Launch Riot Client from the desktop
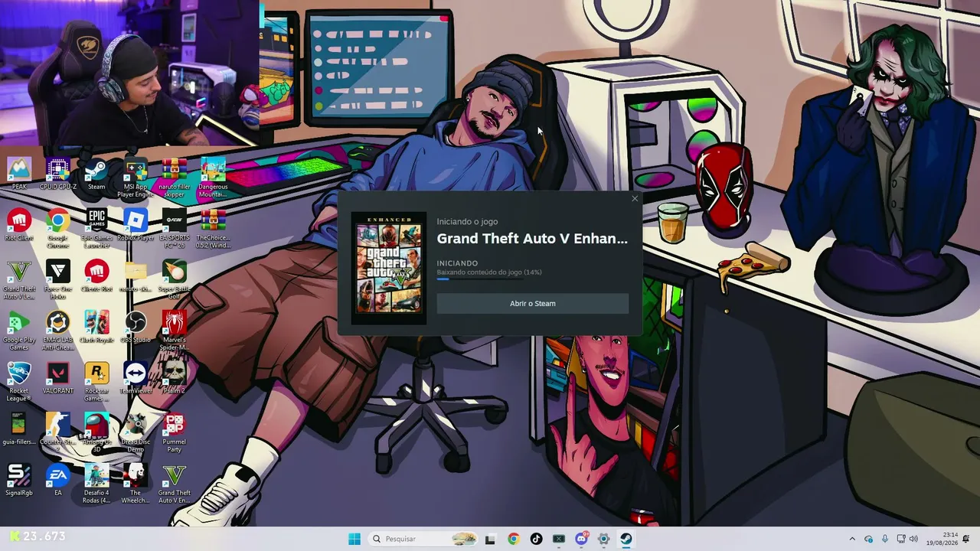The image size is (980, 551). pyautogui.click(x=19, y=225)
